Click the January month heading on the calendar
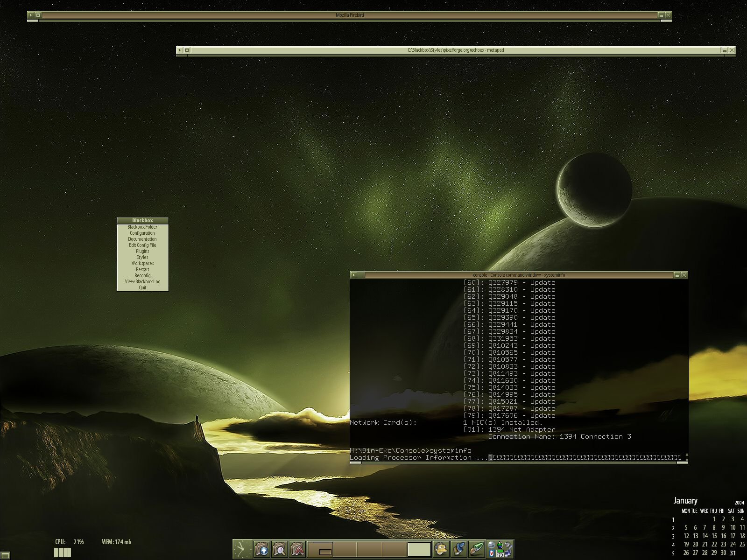747x560 pixels. [685, 500]
